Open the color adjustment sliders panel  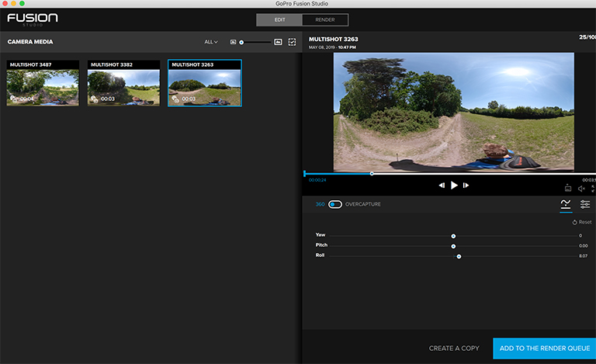[585, 204]
